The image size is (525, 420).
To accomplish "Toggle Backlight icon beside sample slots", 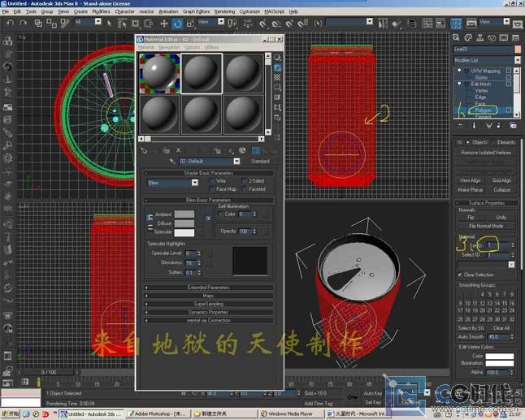I will [277, 67].
